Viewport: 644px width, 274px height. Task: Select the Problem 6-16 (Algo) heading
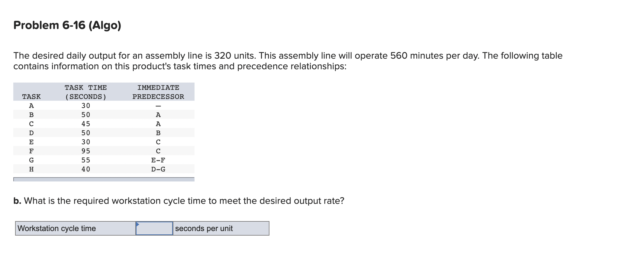click(x=67, y=25)
